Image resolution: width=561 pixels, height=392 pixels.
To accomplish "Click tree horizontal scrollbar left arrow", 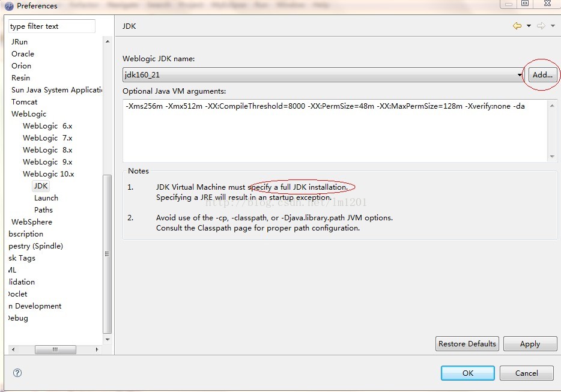I will click(13, 349).
